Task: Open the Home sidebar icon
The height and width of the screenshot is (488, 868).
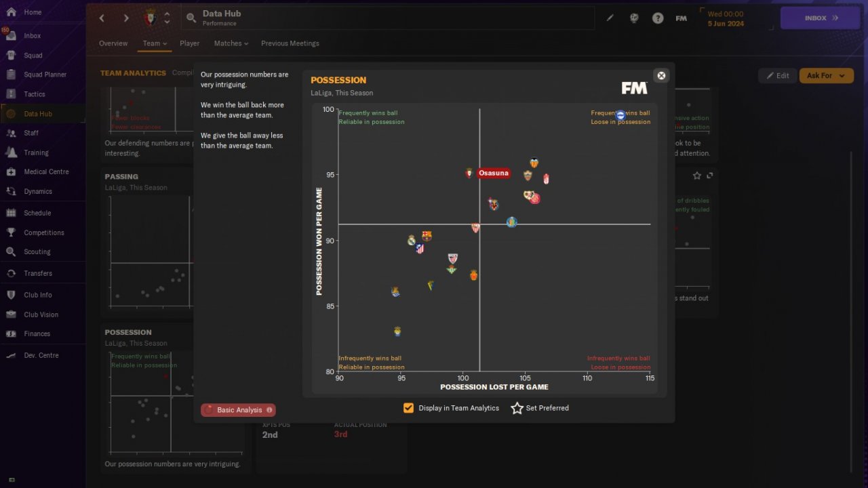Action: click(x=11, y=12)
